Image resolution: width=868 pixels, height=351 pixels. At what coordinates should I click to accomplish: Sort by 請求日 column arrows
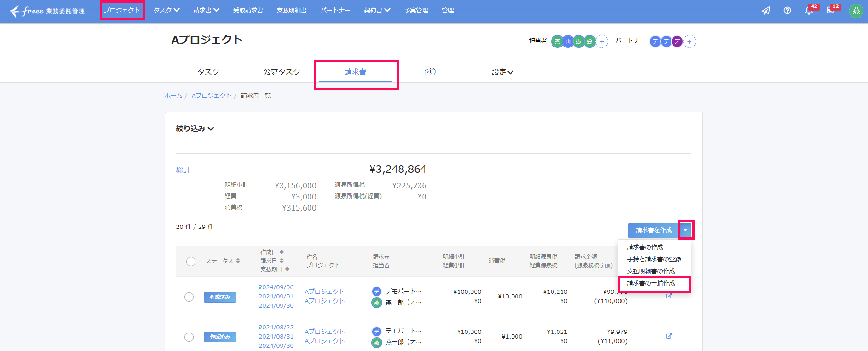point(282,261)
